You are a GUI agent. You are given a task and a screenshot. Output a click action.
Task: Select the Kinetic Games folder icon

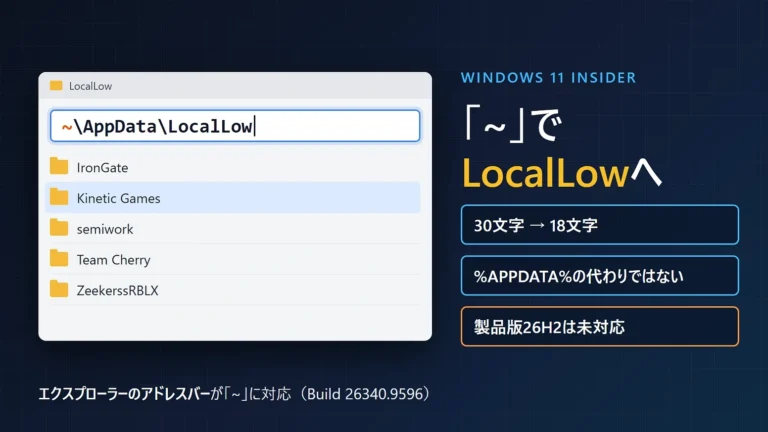point(59,197)
